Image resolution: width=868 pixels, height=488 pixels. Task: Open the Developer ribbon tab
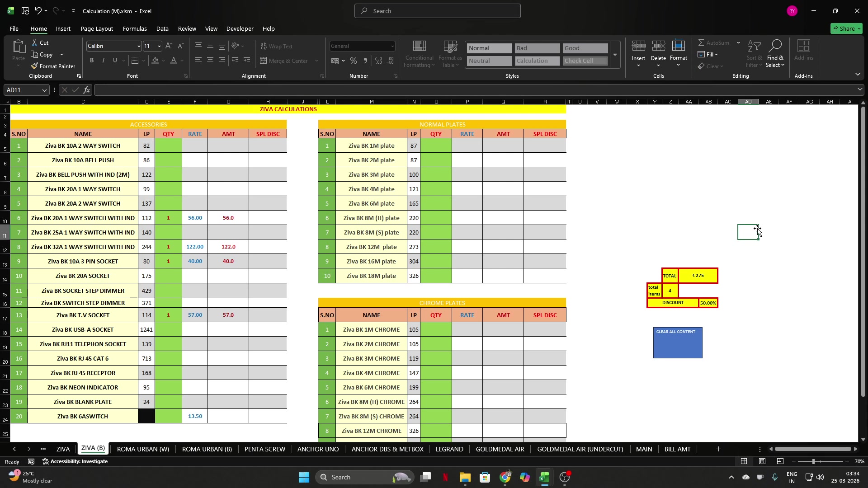[x=240, y=28]
